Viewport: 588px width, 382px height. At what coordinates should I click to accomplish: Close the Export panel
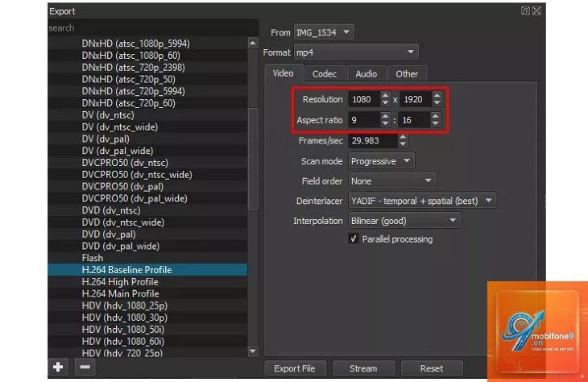click(x=536, y=11)
